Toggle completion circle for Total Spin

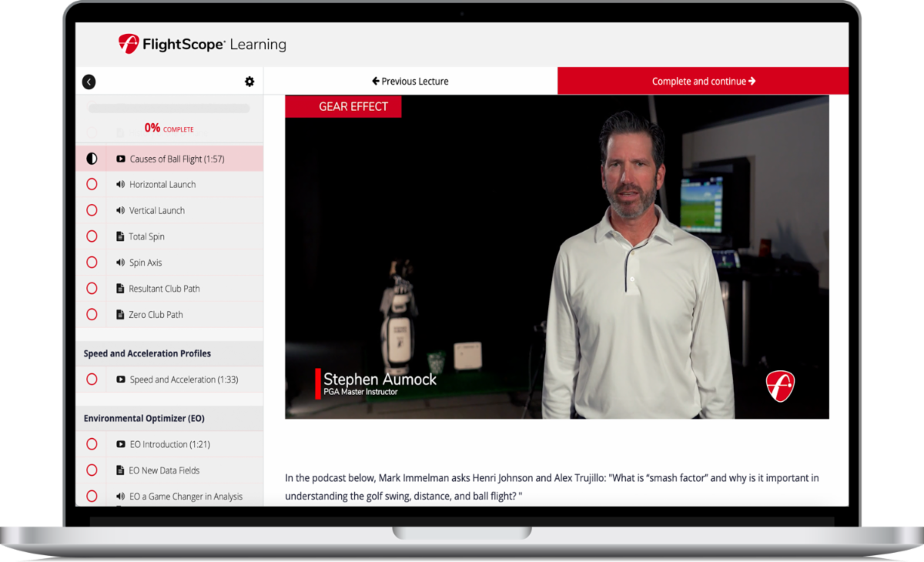pos(92,237)
